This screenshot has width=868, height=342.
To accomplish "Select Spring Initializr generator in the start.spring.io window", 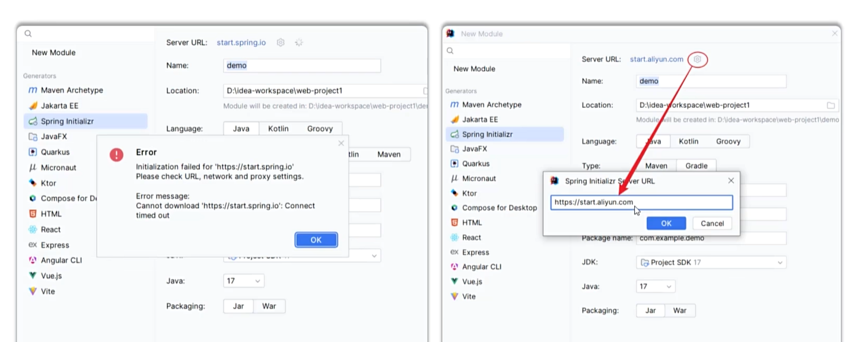I will click(85, 121).
